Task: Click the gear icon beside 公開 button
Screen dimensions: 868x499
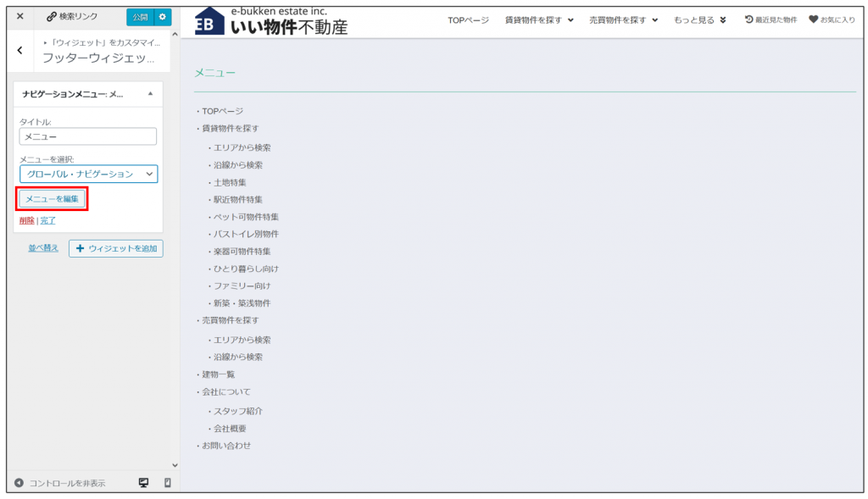Action: (164, 16)
